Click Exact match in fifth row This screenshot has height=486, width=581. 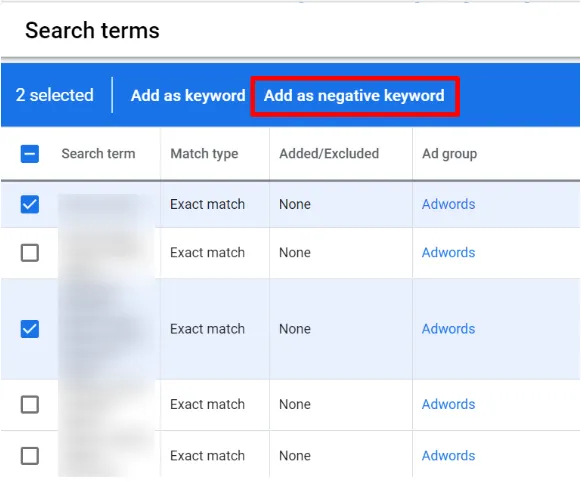tap(208, 456)
